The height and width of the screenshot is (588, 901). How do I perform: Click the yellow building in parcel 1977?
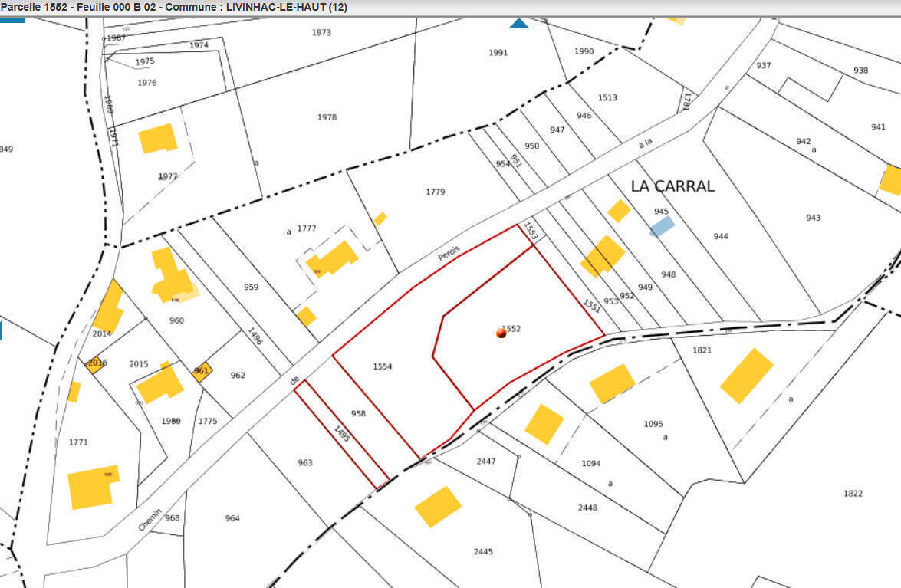point(158,139)
